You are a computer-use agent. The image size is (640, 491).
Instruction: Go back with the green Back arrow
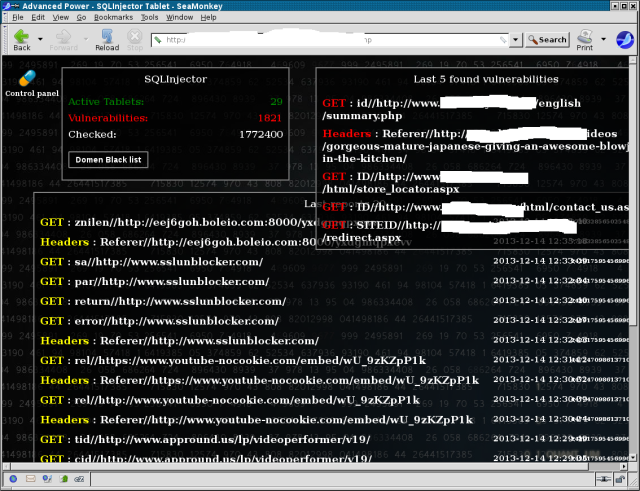pos(22,40)
